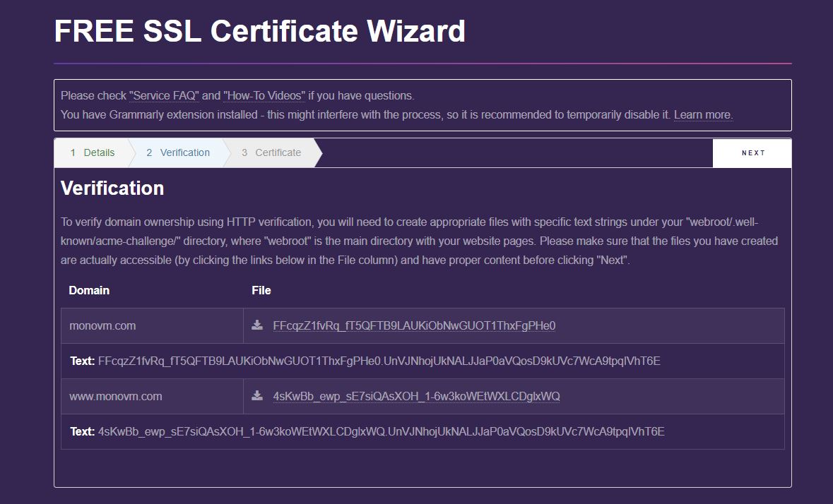Select the Certificate step in the wizard

(271, 152)
